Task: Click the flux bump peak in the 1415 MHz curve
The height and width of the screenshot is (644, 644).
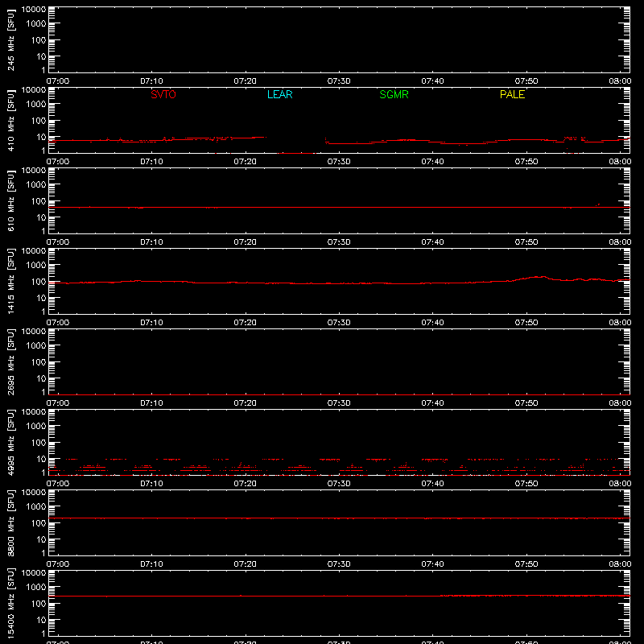Action: tap(543, 277)
